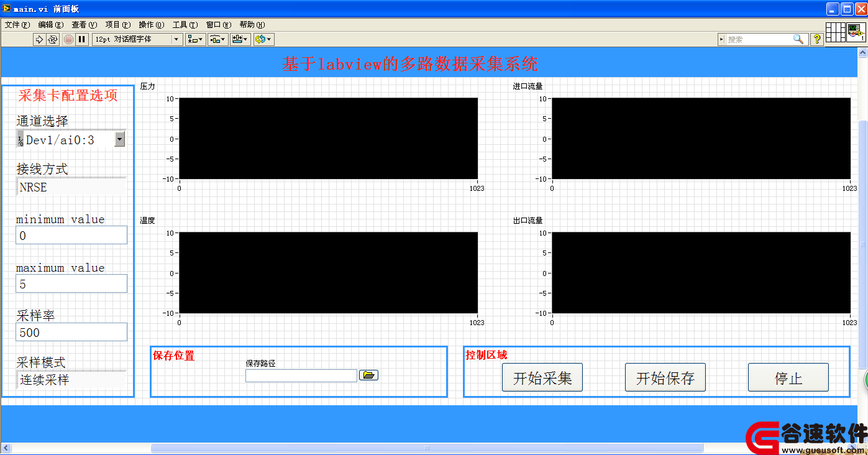Open the 帮助 menu
Image resolution: width=868 pixels, height=455 pixels.
(x=252, y=25)
